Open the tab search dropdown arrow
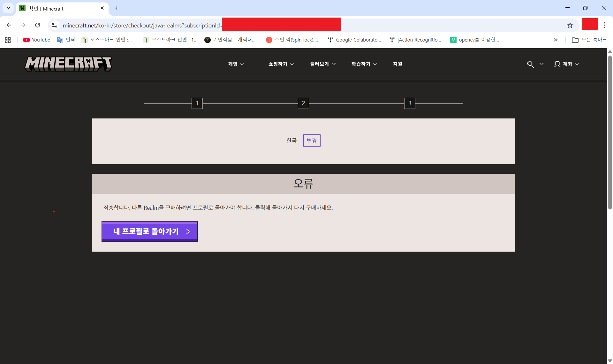Viewport: 613px width, 364px height. point(8,8)
